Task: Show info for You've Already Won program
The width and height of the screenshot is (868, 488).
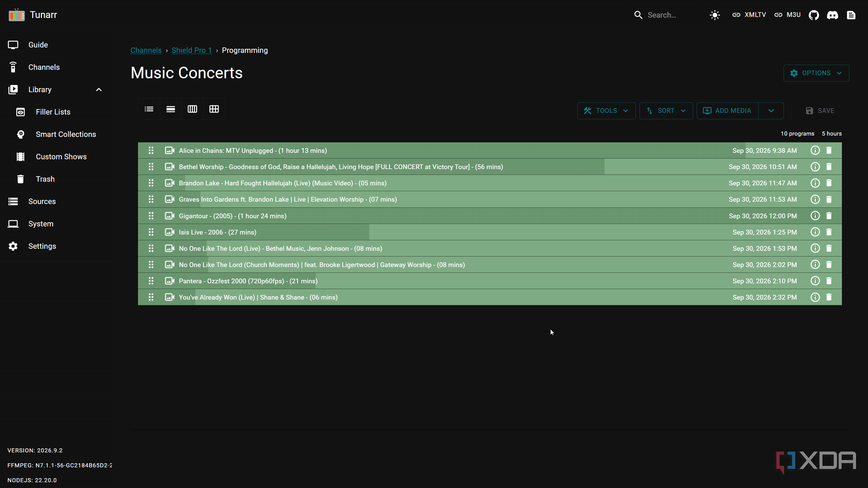Action: tap(815, 297)
